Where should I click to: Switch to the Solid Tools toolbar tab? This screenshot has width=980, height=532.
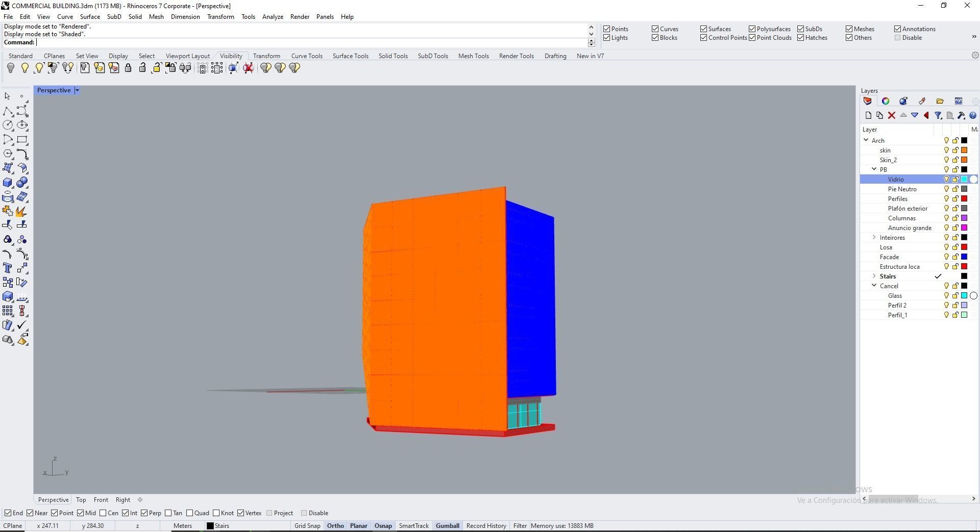click(x=393, y=56)
